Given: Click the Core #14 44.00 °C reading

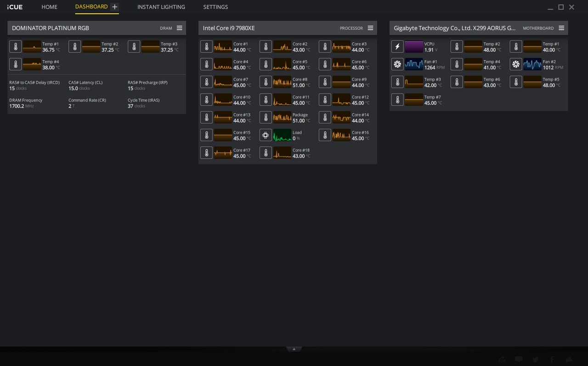Looking at the screenshot, I should [361, 120].
